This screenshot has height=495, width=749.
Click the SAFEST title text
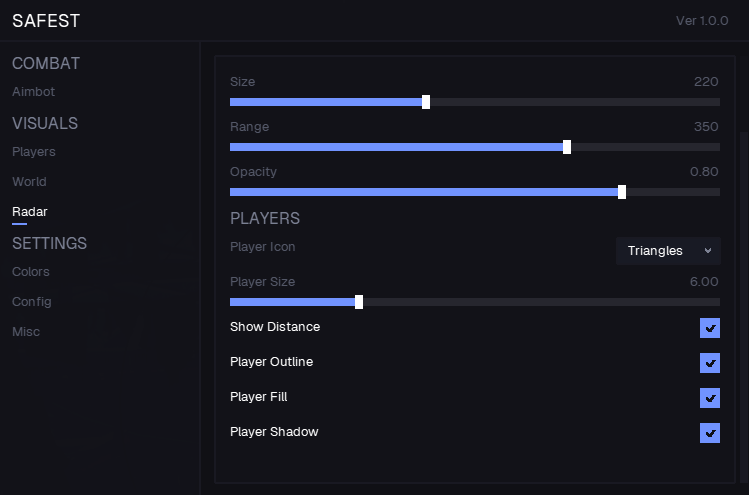[46, 21]
